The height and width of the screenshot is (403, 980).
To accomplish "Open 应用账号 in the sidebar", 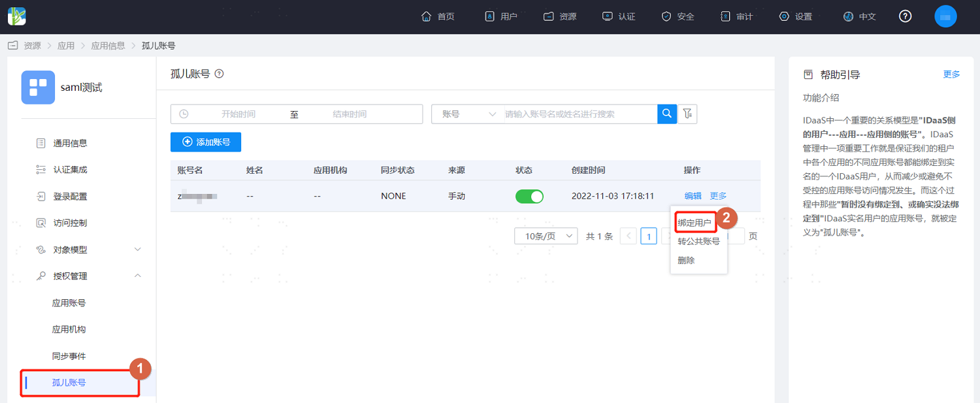I will pos(69,303).
